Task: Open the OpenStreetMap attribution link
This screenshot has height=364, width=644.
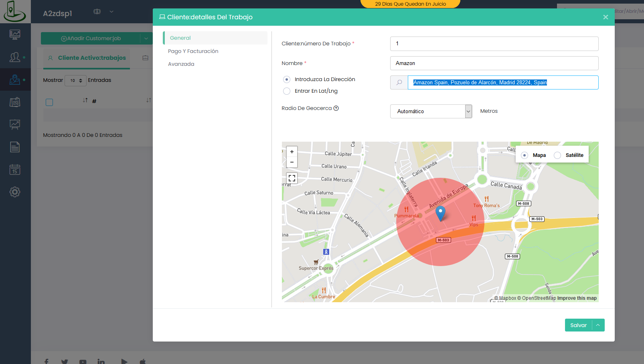Action: click(537, 298)
